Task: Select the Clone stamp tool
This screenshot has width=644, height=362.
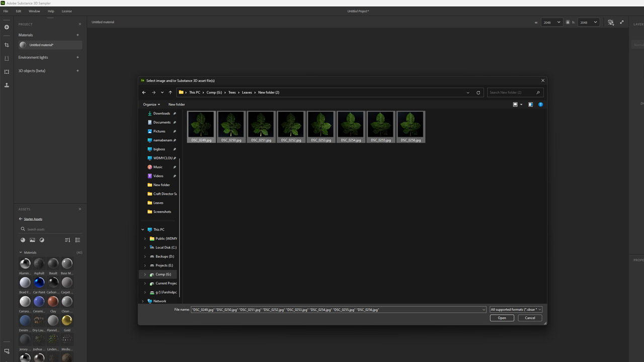Action: click(7, 85)
